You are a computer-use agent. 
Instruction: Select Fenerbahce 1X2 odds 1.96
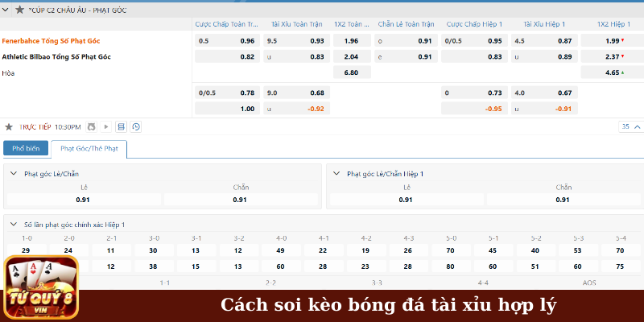point(352,41)
